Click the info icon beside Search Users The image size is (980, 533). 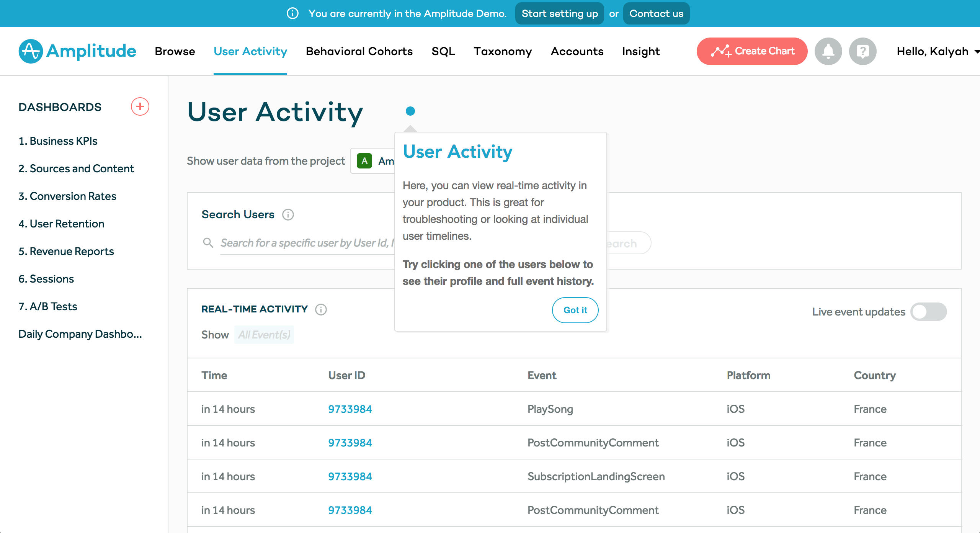pyautogui.click(x=288, y=215)
